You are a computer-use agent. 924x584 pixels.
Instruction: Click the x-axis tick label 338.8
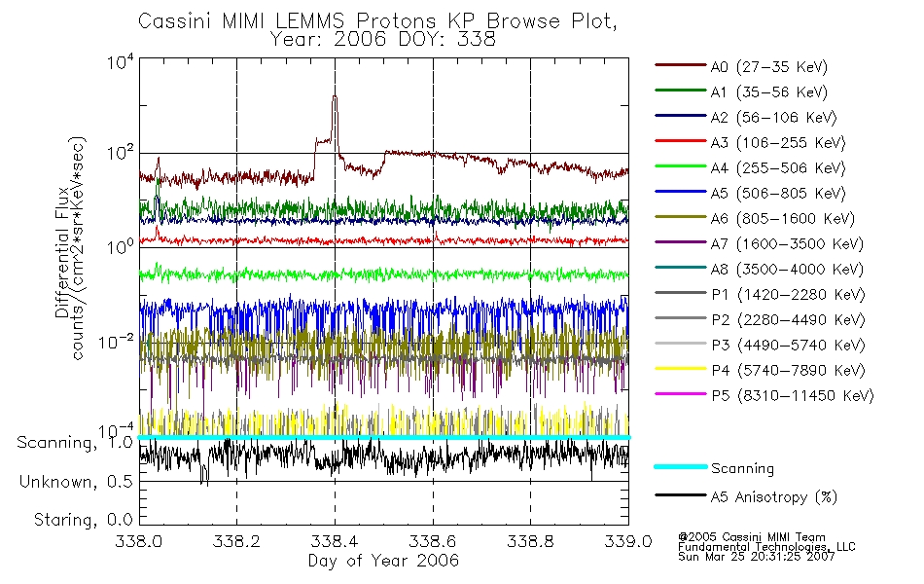click(530, 541)
